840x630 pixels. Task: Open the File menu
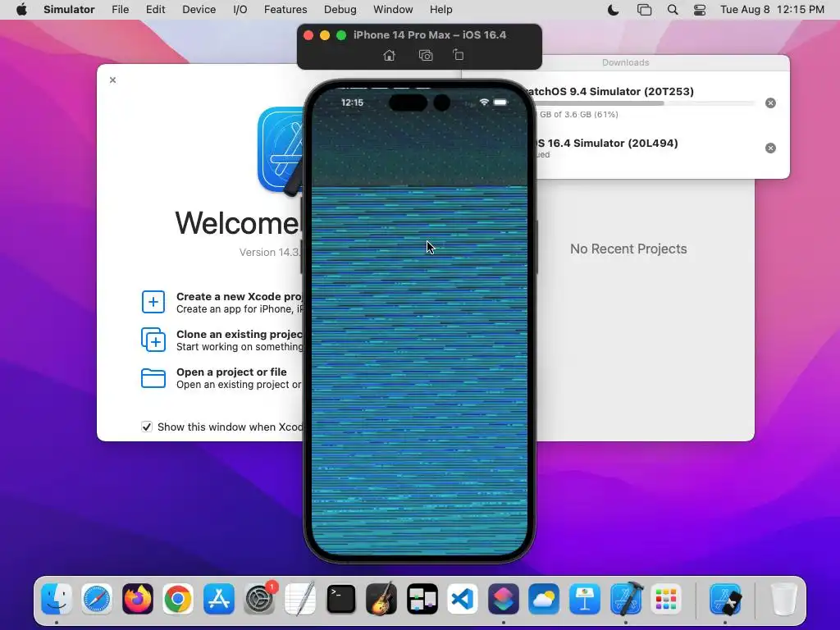[x=120, y=10]
